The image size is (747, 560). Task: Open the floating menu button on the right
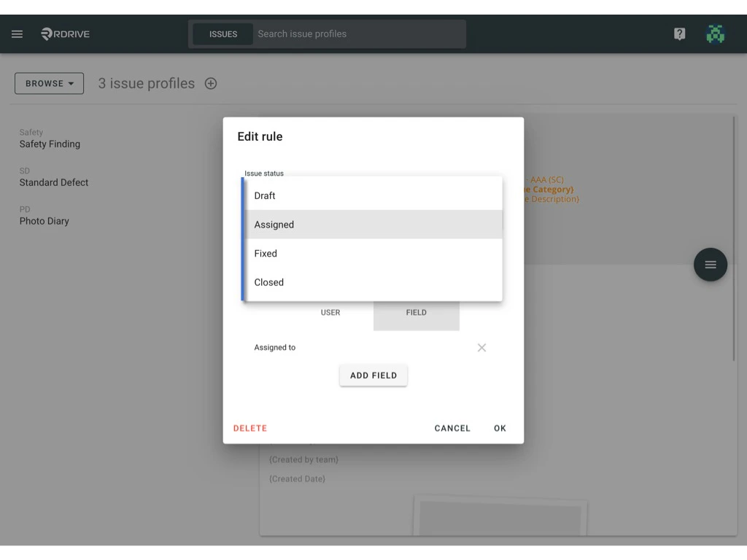(710, 265)
